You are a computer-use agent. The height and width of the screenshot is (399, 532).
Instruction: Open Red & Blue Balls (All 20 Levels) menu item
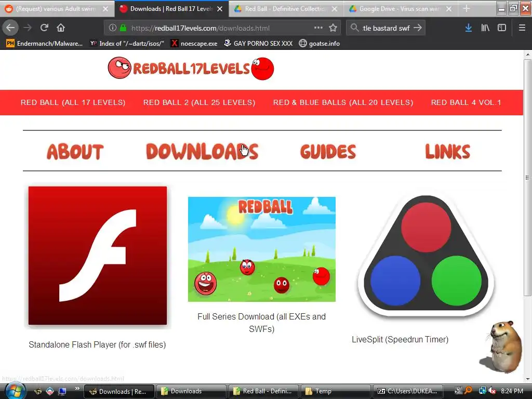tap(343, 102)
